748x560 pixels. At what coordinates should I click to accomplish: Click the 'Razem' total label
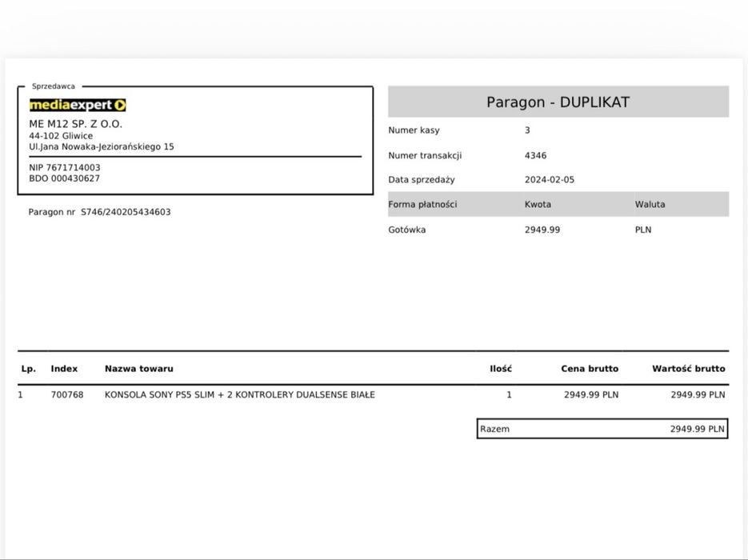(494, 429)
